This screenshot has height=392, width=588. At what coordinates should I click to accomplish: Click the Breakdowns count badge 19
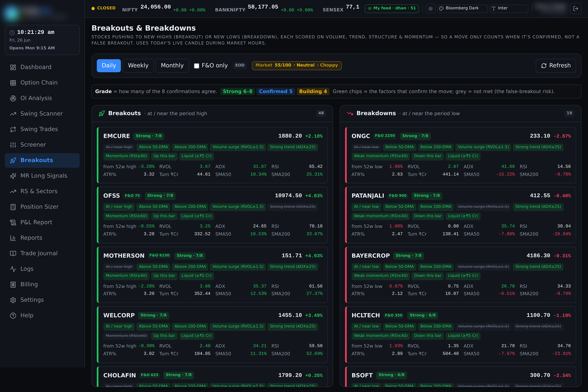569,113
